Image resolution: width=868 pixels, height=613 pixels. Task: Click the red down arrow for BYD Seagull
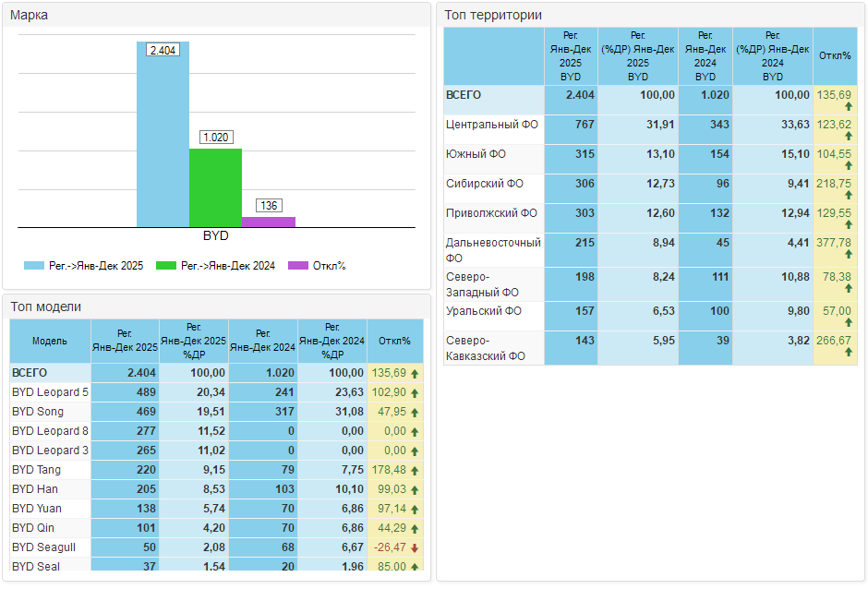point(415,548)
